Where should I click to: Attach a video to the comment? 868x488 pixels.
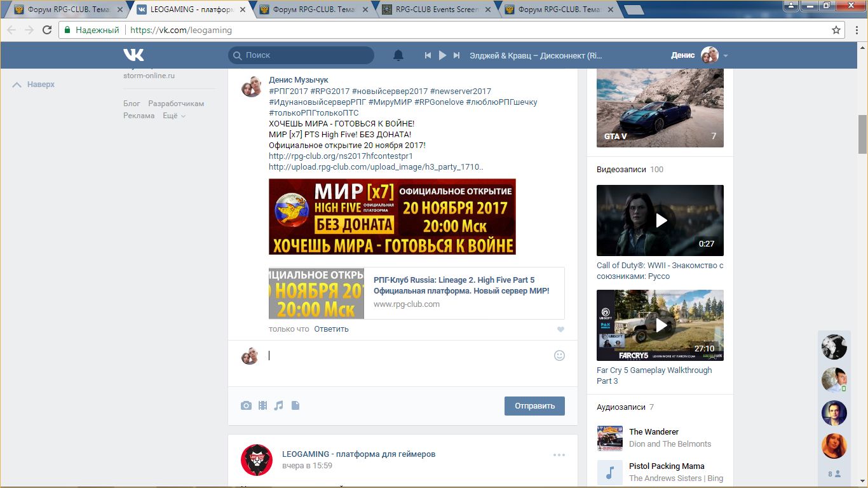[x=262, y=405]
